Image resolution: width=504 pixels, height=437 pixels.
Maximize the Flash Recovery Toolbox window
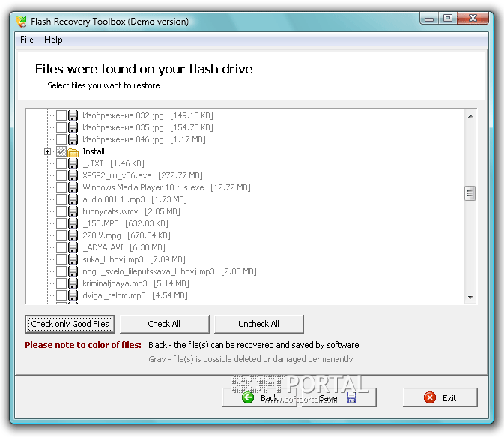tap(448, 18)
